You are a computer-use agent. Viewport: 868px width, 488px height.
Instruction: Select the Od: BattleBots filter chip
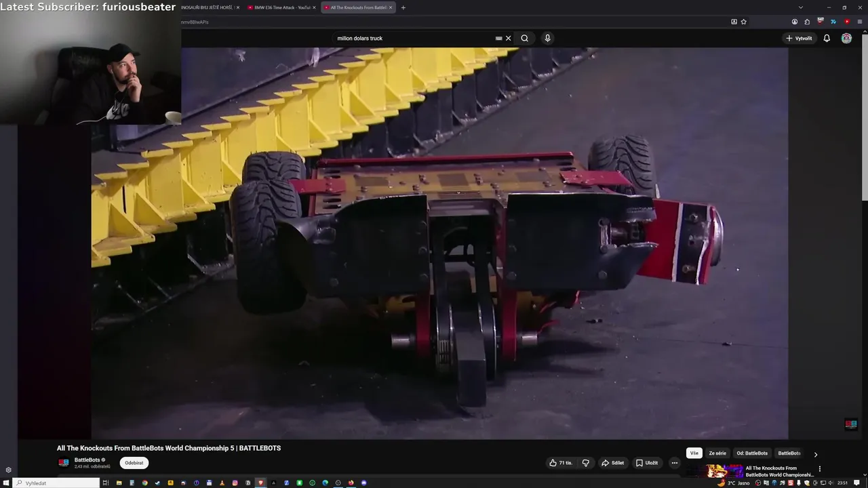pyautogui.click(x=752, y=453)
